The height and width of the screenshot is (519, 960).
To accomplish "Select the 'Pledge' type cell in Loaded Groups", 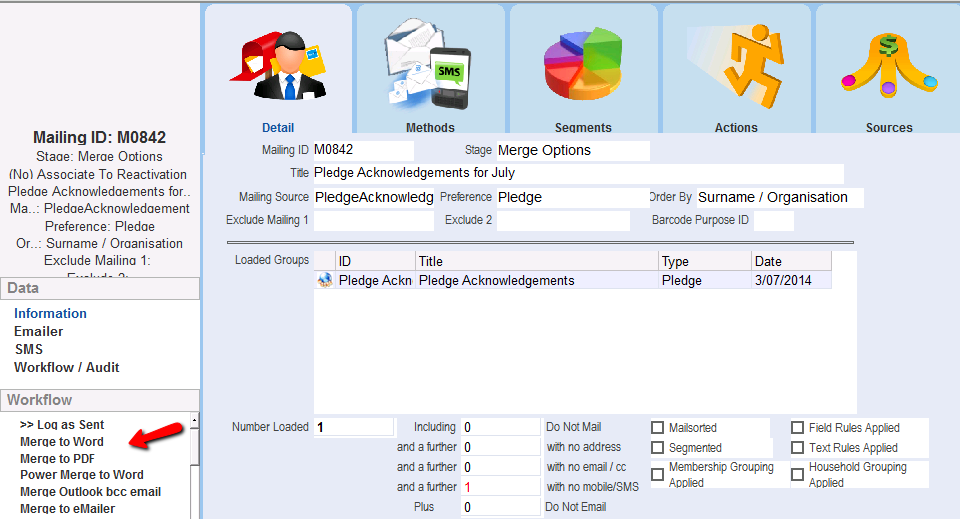I will [x=705, y=280].
